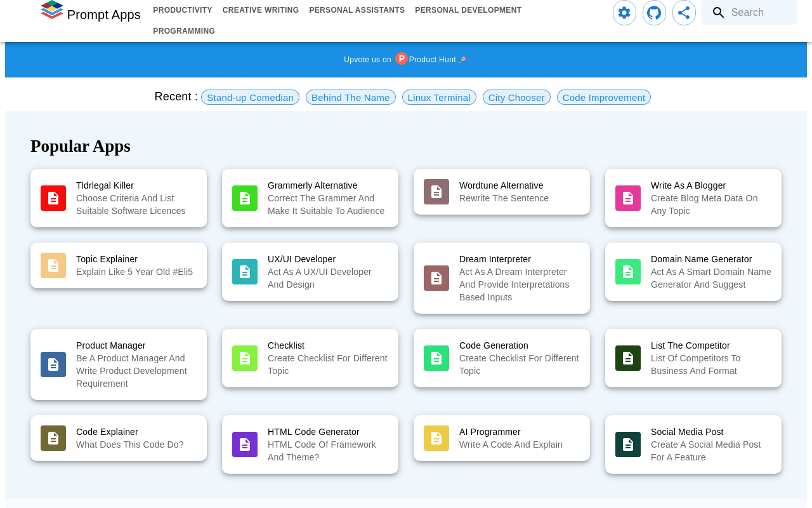812x508 pixels.
Task: Click the Dream Interpreter document icon
Action: [436, 278]
